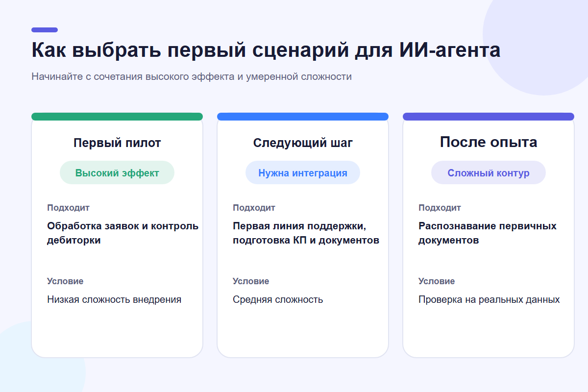Click 'Подходит' label in Первый пилот card
588x392 pixels.
click(68, 208)
